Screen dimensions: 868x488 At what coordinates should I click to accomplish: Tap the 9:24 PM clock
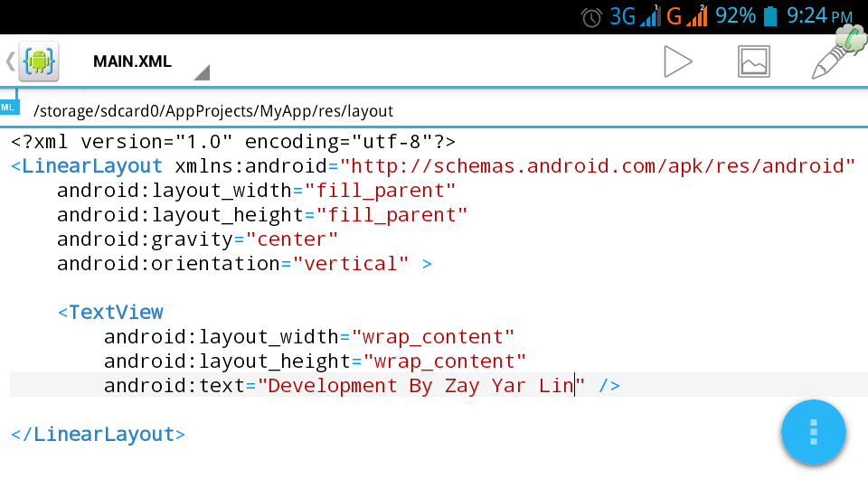(820, 16)
